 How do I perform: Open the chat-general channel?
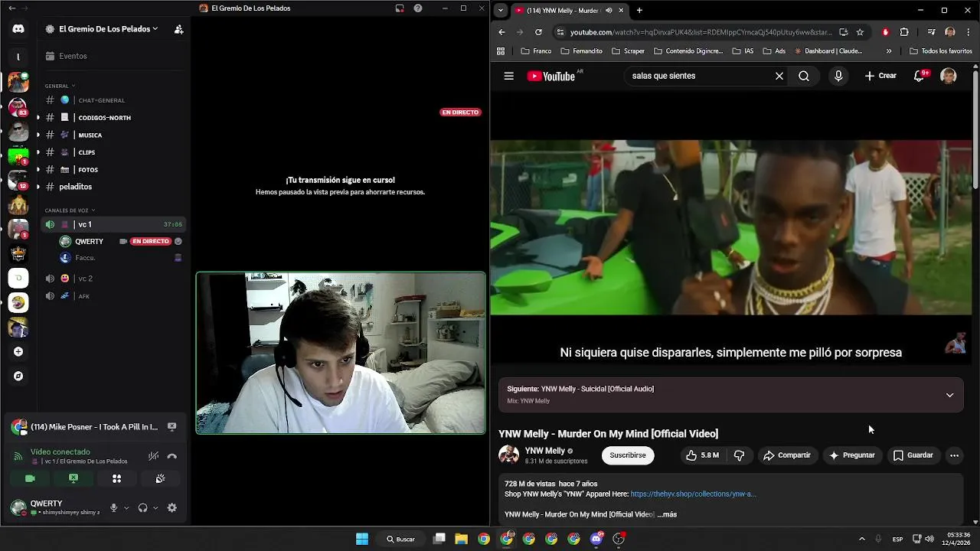[113, 100]
